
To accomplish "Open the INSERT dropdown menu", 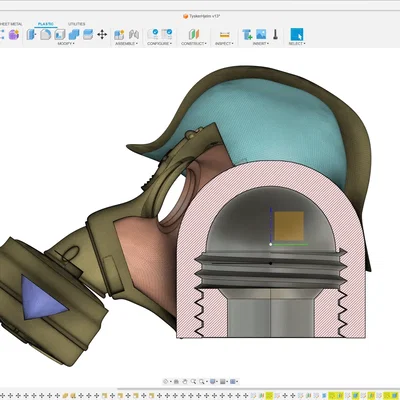I will (x=260, y=44).
